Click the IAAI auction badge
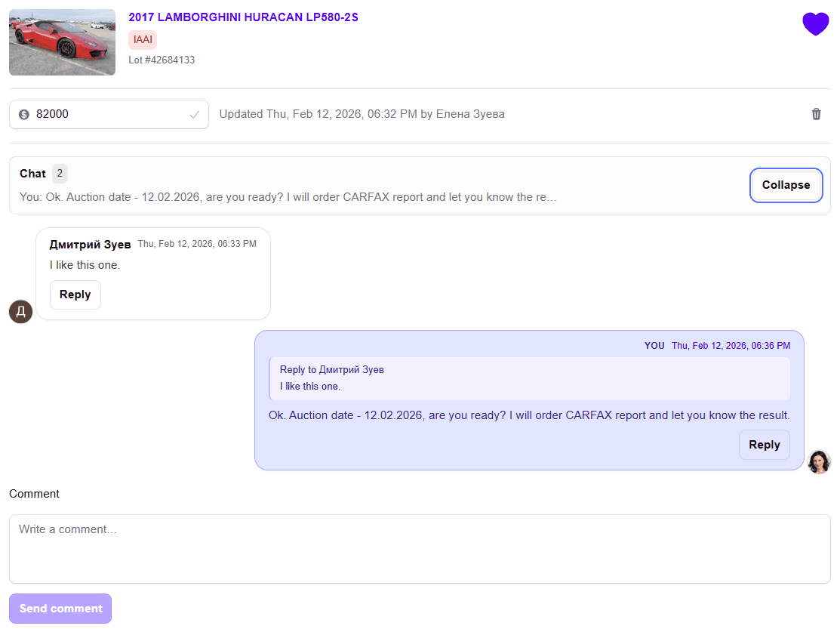This screenshot has height=632, width=840. [x=142, y=39]
